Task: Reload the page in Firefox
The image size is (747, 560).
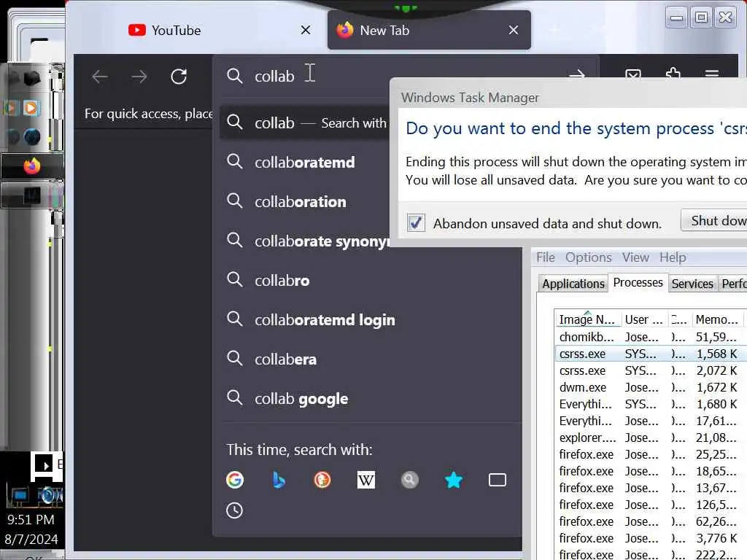Action: (179, 76)
